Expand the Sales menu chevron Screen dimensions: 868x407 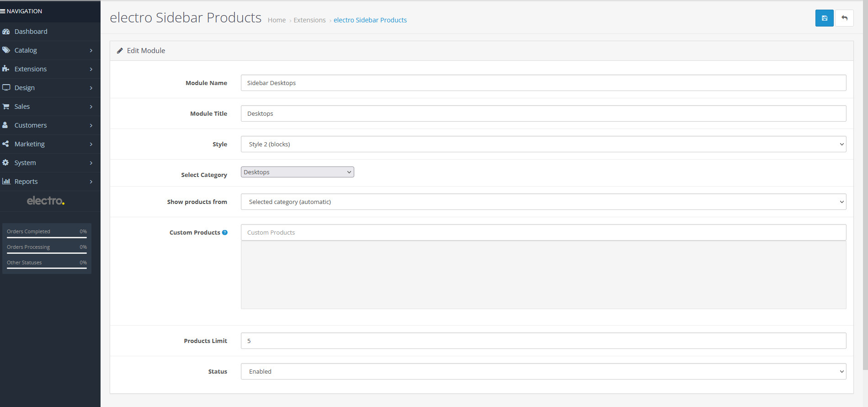pyautogui.click(x=91, y=107)
